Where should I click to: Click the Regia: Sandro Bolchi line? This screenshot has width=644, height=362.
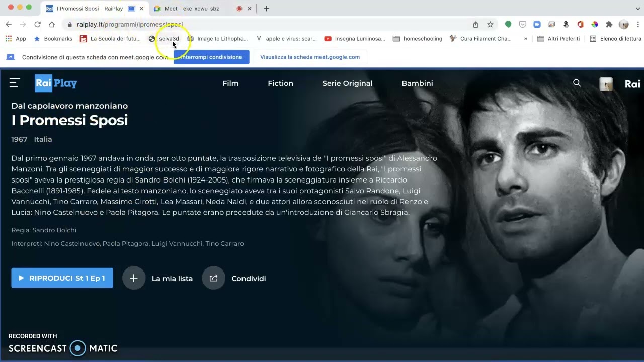(44, 230)
